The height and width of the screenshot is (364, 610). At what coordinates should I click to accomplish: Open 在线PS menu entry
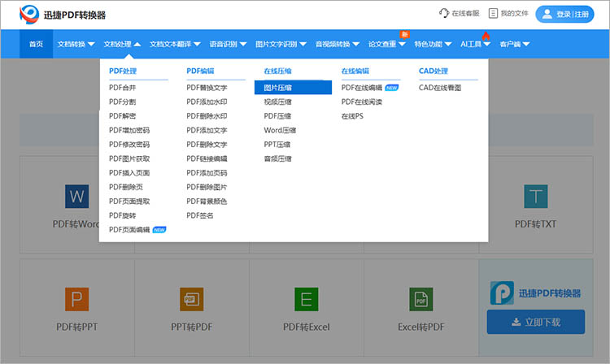352,116
